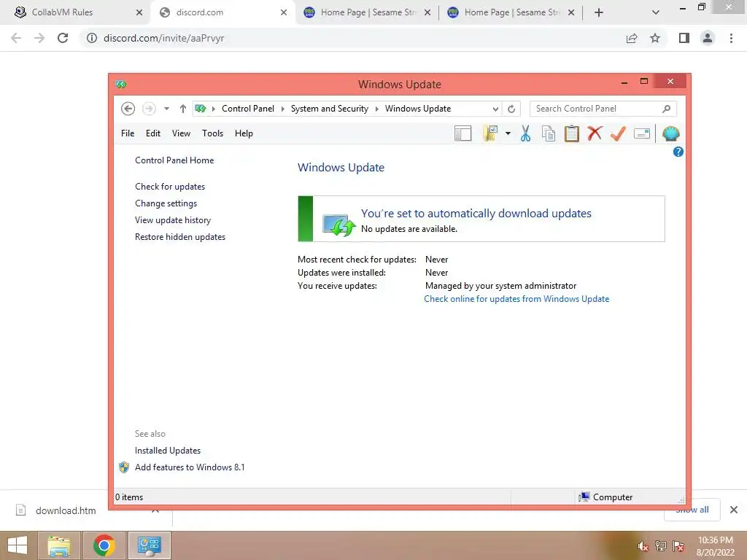Click the red X Delete icon
Viewport: 747px width, 560px height.
(595, 133)
